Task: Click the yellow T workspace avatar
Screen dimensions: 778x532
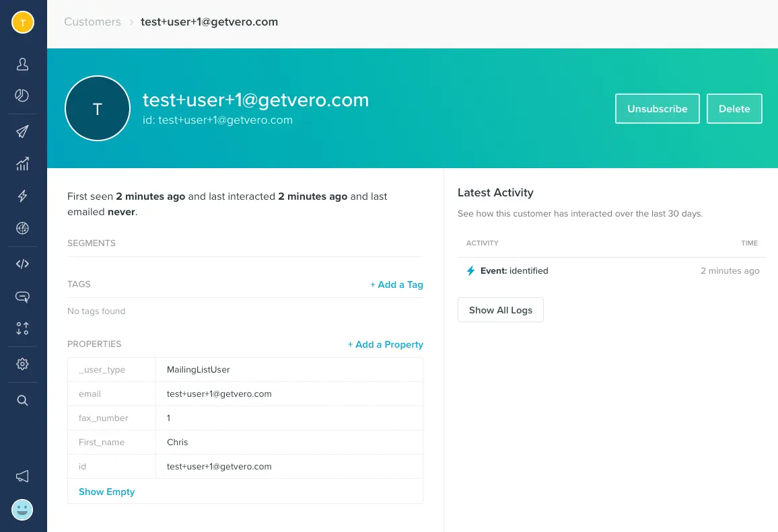Action: pos(22,22)
